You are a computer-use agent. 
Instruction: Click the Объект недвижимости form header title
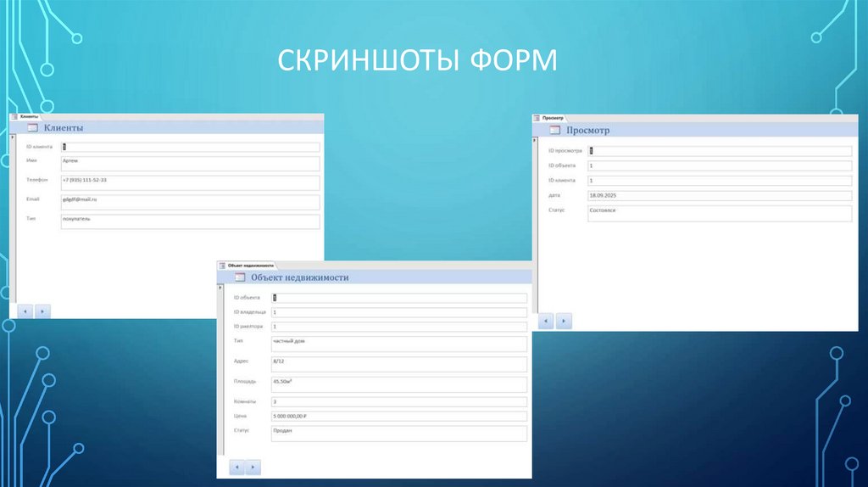pos(299,277)
